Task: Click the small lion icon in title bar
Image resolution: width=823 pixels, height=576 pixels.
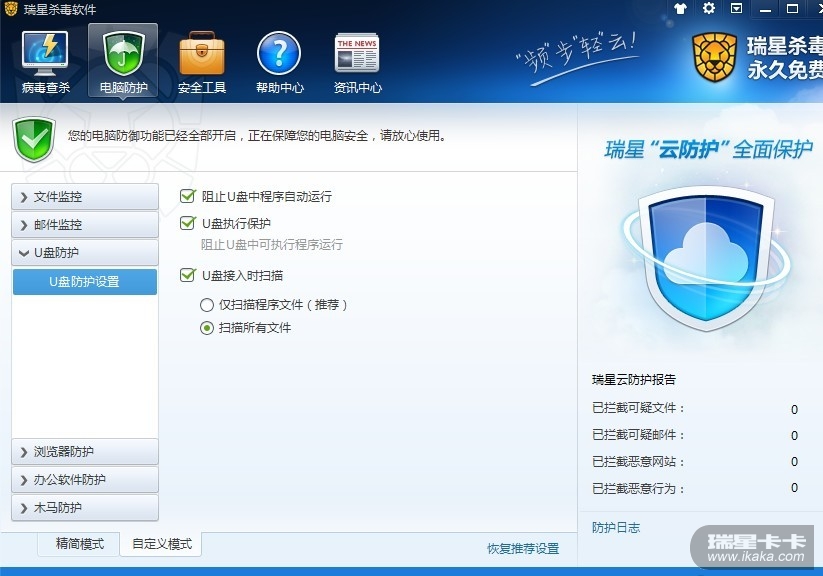Action: point(10,8)
